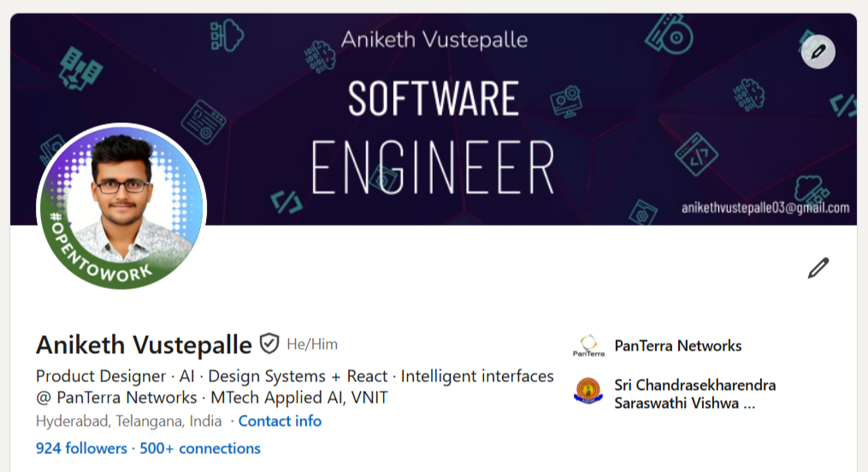868x472 pixels.
Task: Open 500+ connections list
Action: (200, 448)
